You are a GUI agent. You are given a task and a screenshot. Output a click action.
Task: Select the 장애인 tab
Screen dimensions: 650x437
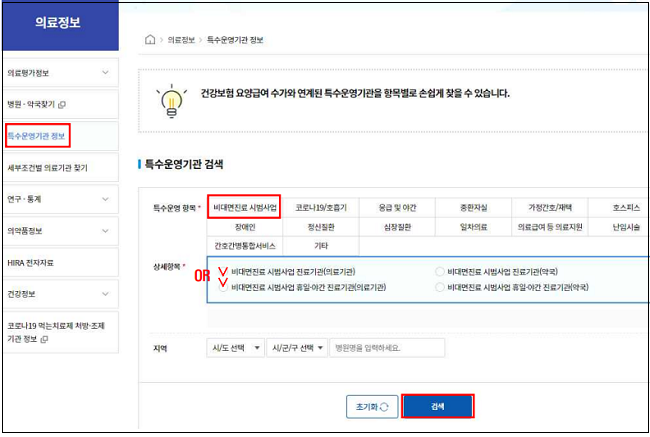pos(245,227)
